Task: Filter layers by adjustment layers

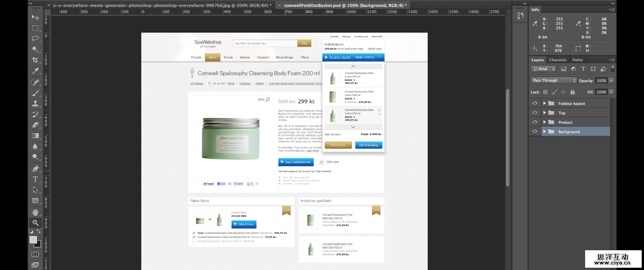Action: [573, 68]
